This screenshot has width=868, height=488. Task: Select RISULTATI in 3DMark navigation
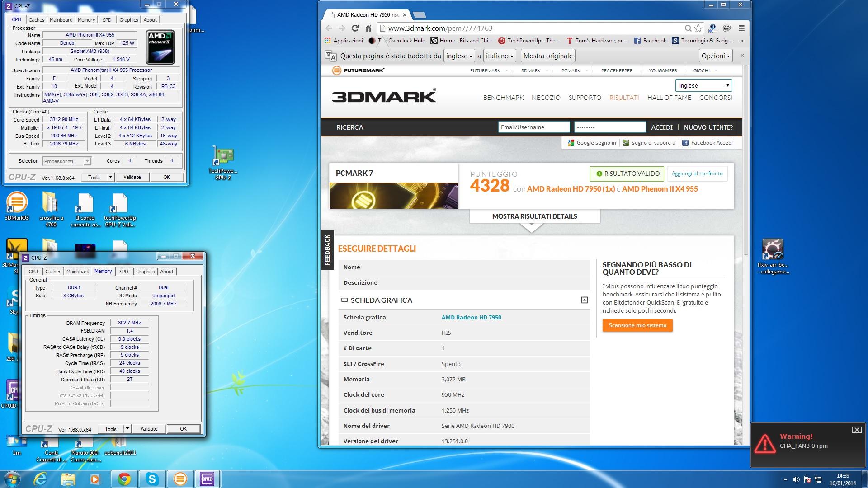click(624, 98)
